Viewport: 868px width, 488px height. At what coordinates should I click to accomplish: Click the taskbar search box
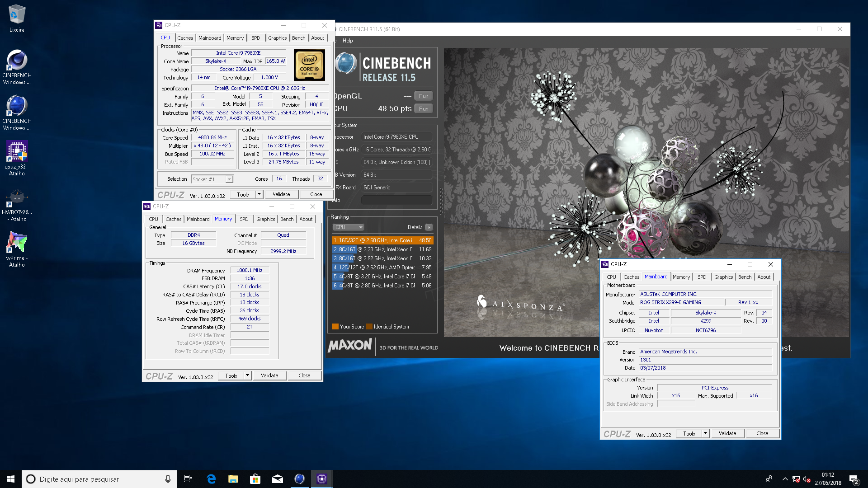click(99, 479)
